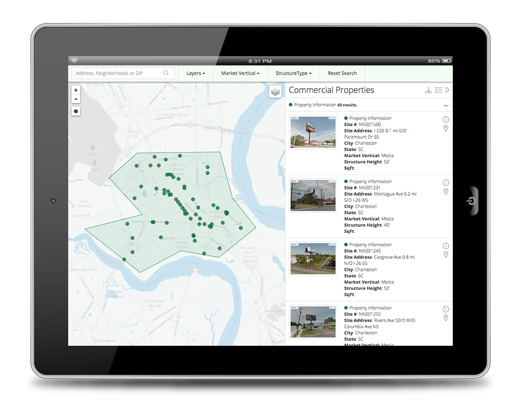Select the 'Site #: NN001255' text
The width and height of the screenshot is (521, 420).
click(x=362, y=314)
